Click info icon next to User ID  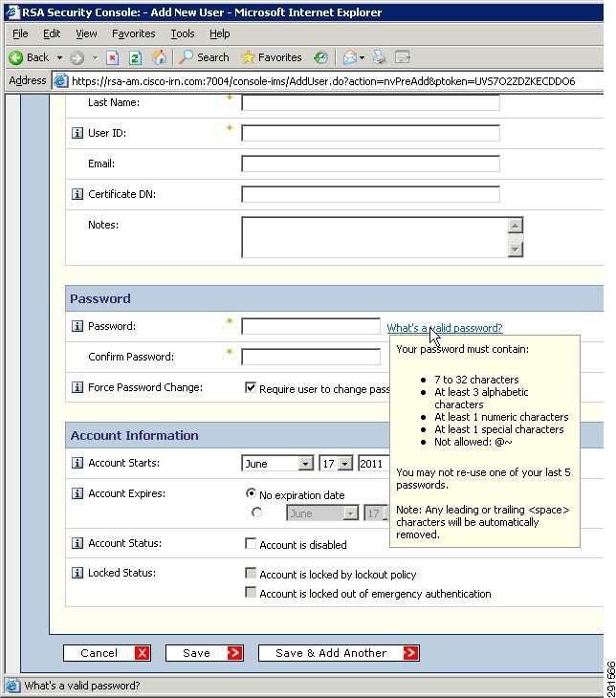click(77, 133)
